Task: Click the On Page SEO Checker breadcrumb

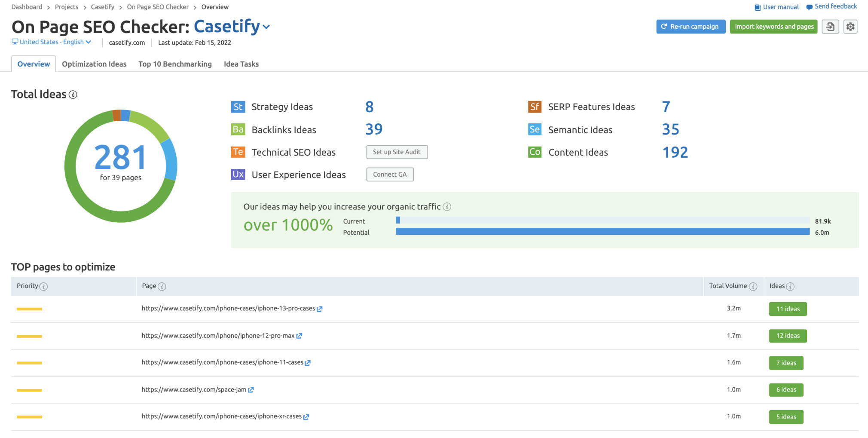Action: [158, 7]
